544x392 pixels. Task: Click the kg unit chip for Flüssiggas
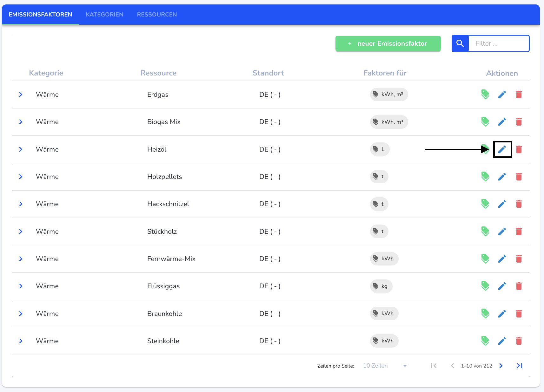tap(381, 286)
